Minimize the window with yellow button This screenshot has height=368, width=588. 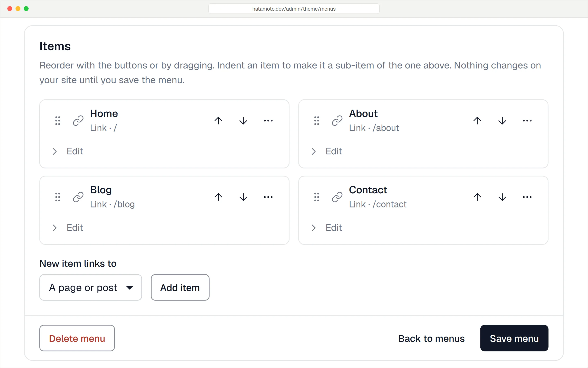(x=18, y=9)
